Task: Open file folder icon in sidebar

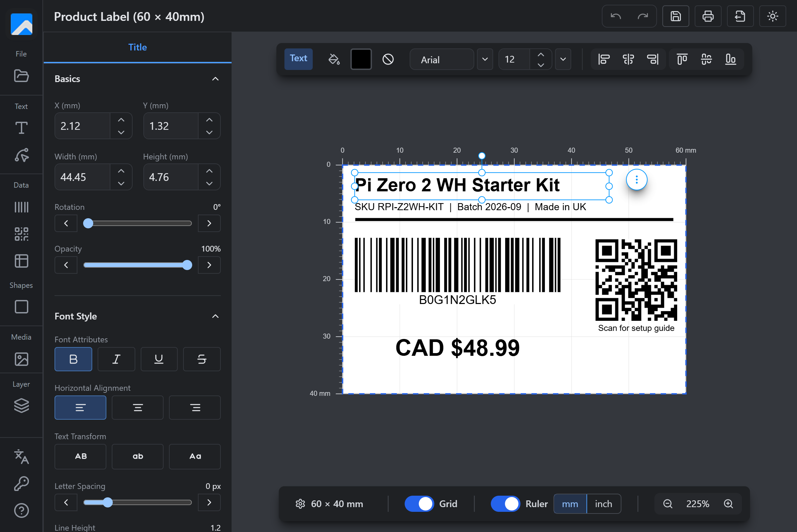Action: [x=21, y=75]
